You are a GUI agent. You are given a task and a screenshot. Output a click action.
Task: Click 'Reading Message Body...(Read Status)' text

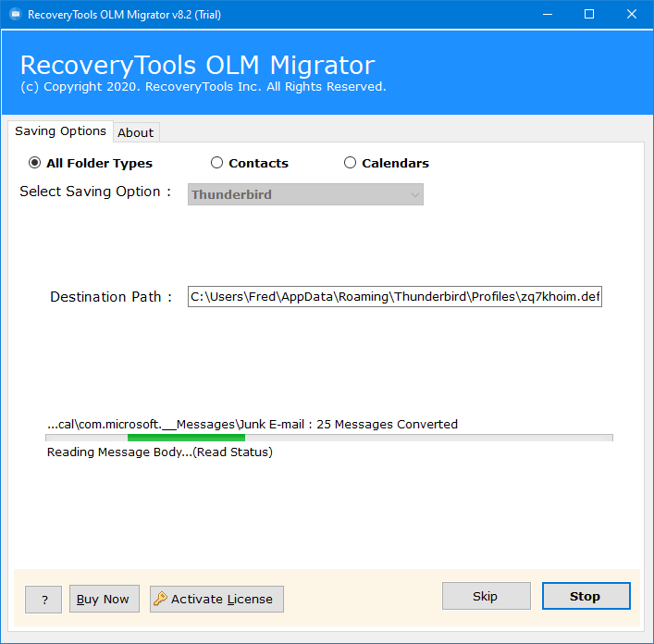tap(160, 452)
